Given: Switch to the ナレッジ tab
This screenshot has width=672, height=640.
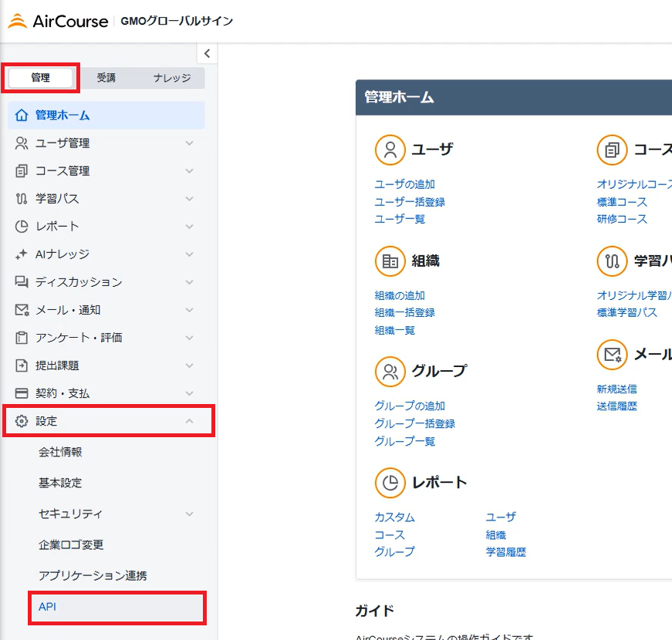Looking at the screenshot, I should pyautogui.click(x=172, y=78).
